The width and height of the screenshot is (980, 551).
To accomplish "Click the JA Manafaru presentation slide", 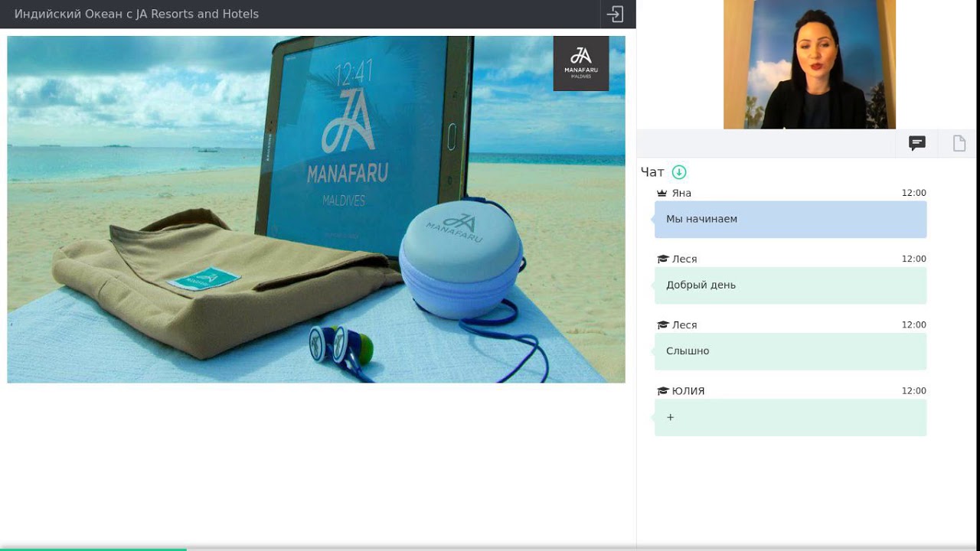I will (x=316, y=209).
